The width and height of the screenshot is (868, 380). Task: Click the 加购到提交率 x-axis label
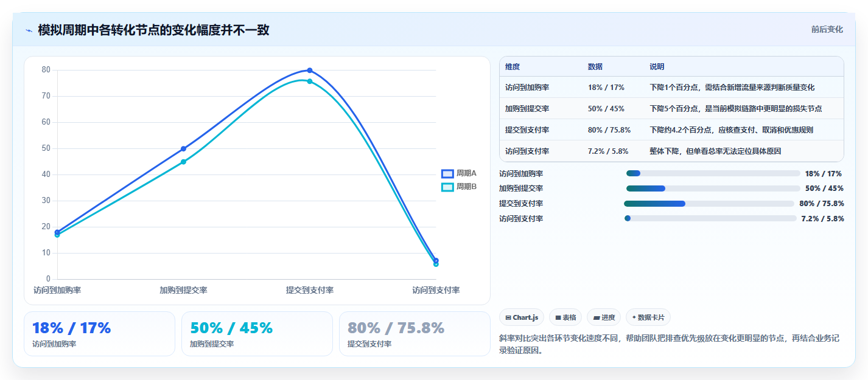tap(183, 291)
